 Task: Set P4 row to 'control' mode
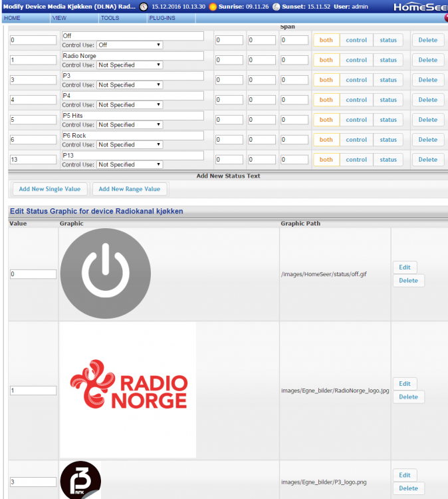[356, 100]
